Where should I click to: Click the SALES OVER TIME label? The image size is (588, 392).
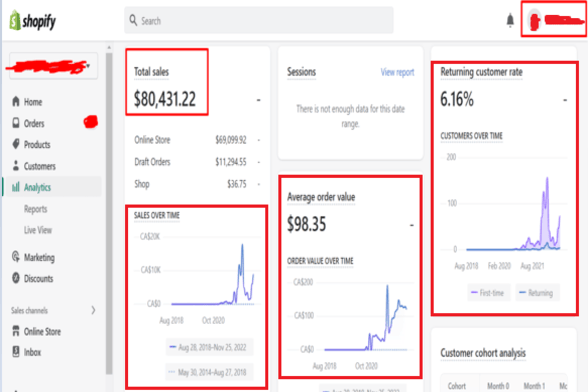[x=157, y=215]
